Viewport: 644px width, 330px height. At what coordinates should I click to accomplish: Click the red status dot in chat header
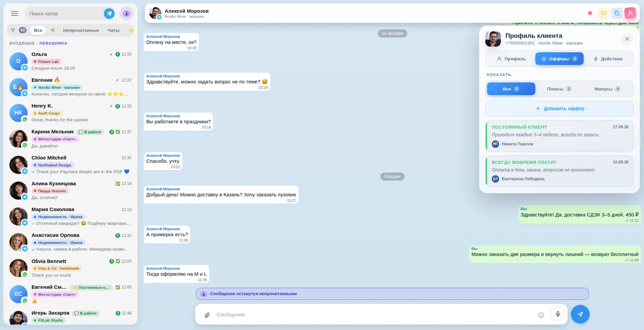coord(590,13)
